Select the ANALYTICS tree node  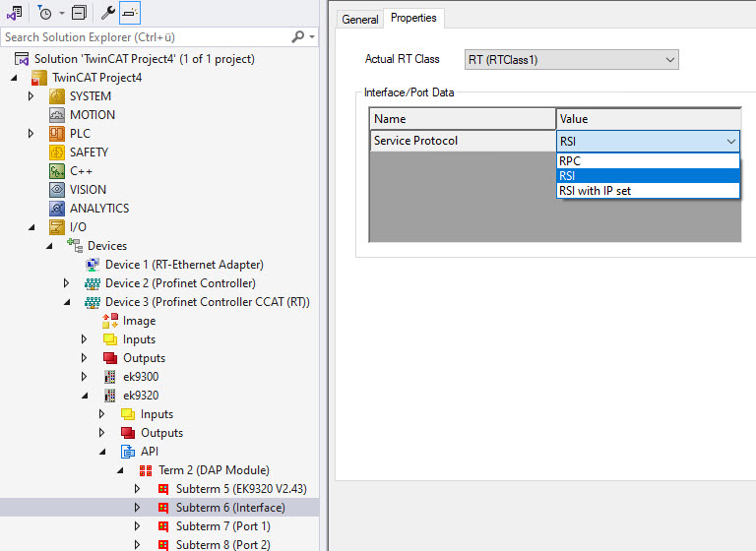98,209
